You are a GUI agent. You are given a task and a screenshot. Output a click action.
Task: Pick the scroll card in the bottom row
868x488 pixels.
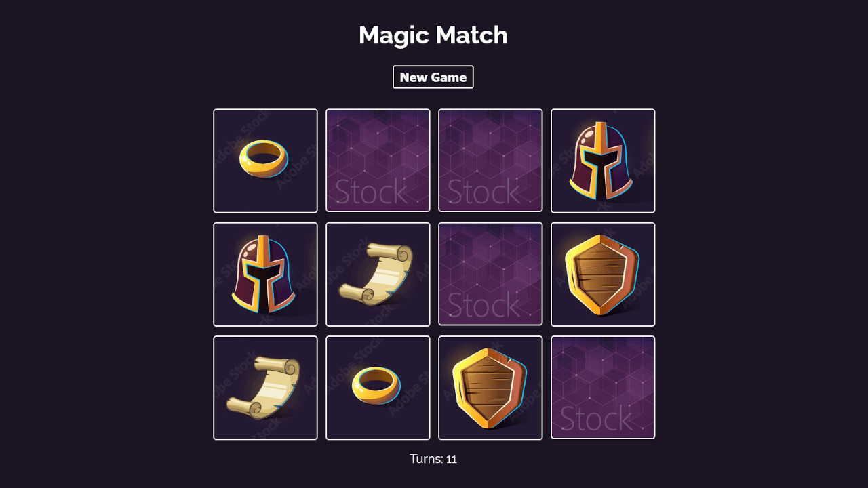coord(265,388)
